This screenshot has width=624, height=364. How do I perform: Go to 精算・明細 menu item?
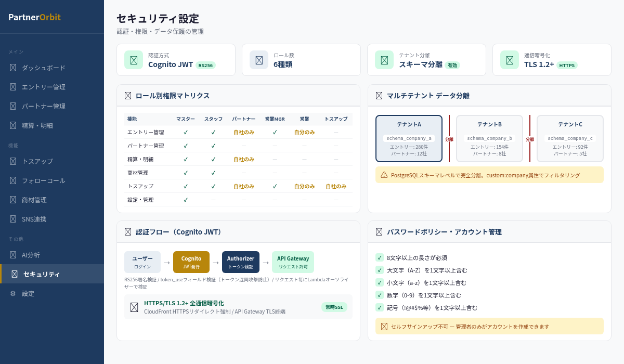pyautogui.click(x=37, y=125)
